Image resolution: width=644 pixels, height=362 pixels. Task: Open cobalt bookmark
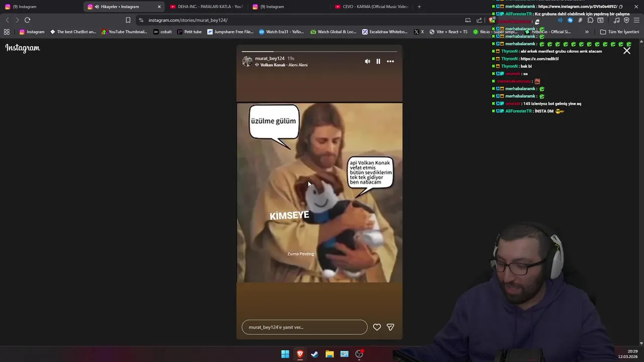(163, 32)
